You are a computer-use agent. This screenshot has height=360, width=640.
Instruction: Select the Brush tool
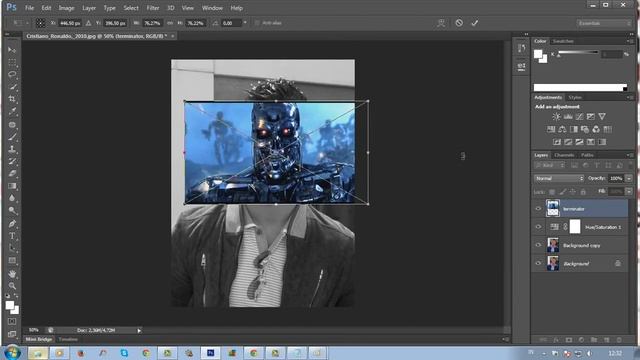12,137
